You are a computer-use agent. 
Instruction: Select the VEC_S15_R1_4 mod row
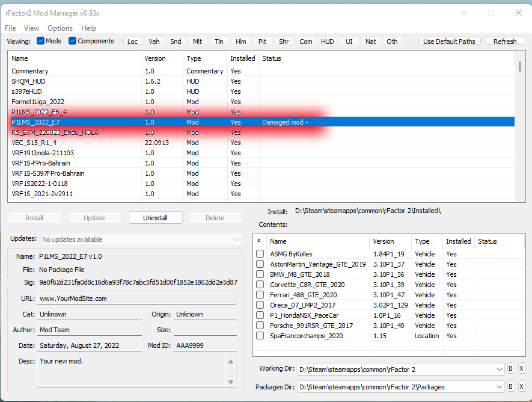[34, 143]
